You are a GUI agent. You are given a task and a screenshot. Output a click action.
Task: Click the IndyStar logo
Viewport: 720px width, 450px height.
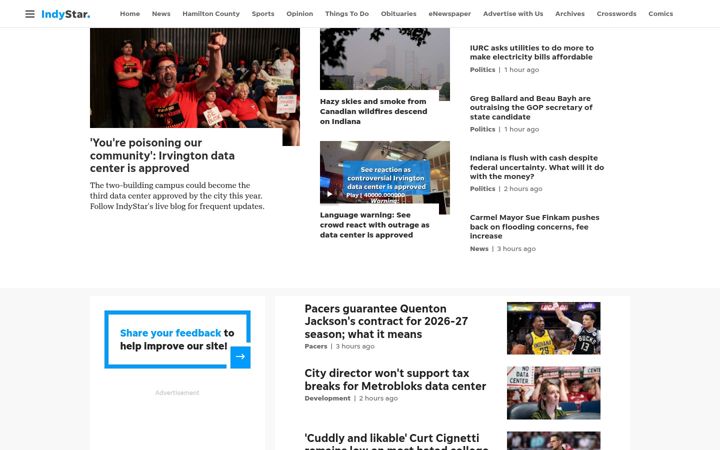tap(66, 14)
